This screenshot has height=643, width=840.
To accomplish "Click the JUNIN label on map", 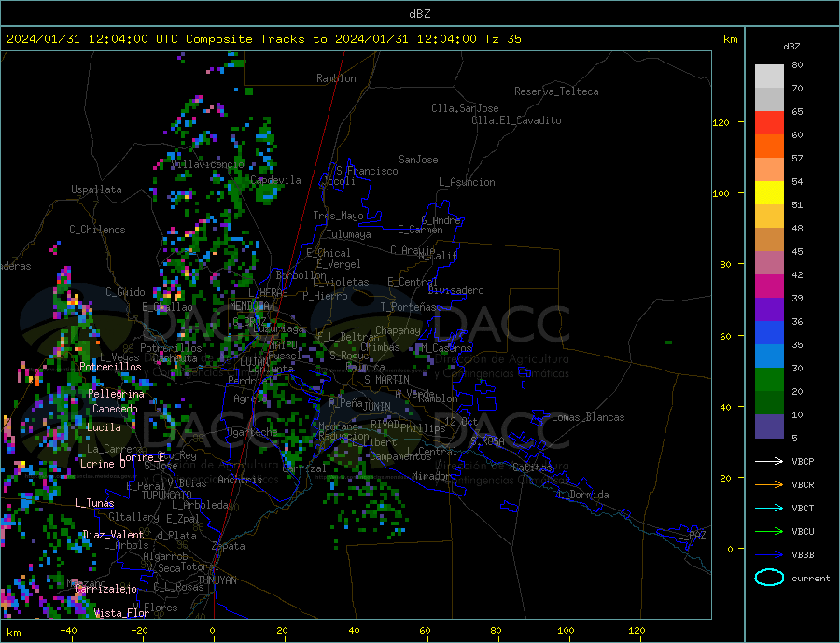I will (x=377, y=407).
